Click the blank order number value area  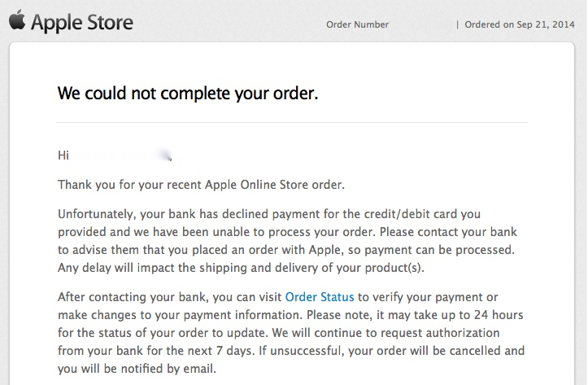(422, 24)
